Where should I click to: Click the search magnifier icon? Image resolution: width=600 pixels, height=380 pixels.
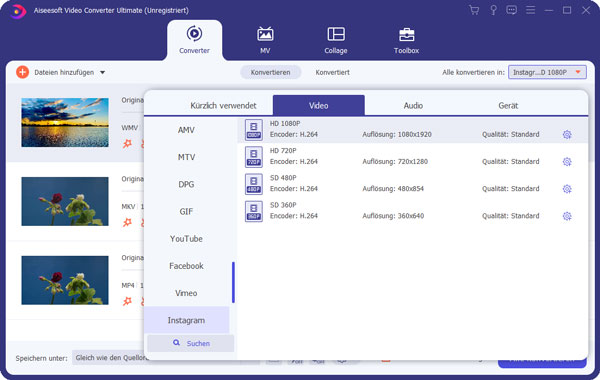click(x=176, y=343)
